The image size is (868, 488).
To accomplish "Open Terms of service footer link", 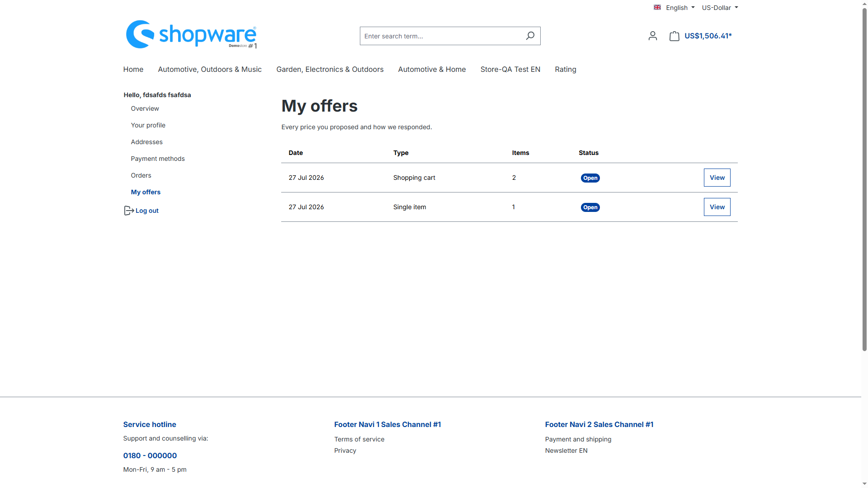I will click(359, 439).
